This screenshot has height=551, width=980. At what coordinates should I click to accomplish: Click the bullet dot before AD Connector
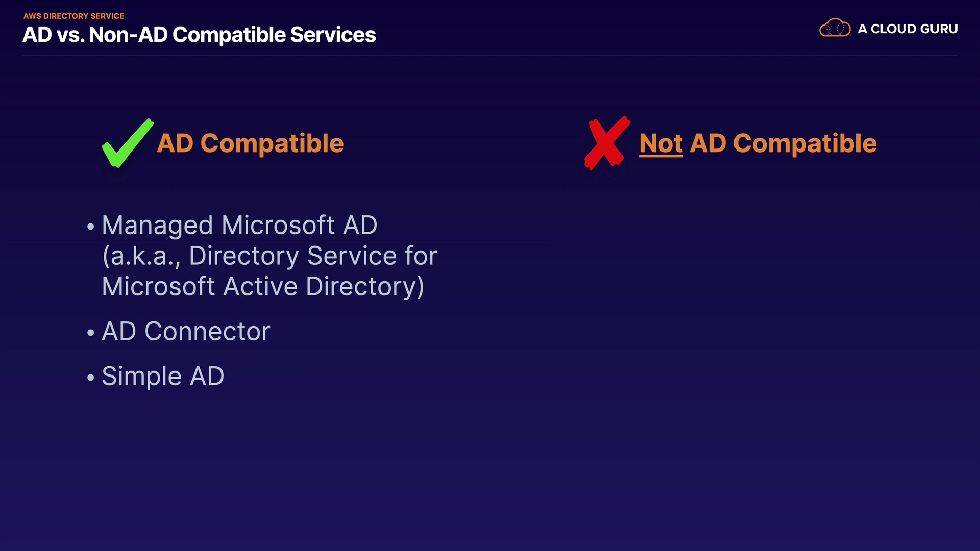click(x=91, y=333)
